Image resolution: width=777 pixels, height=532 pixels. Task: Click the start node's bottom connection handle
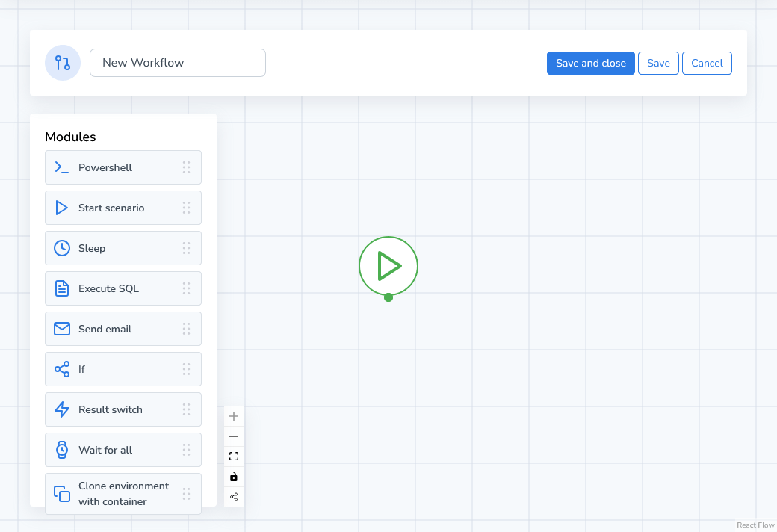(x=388, y=297)
